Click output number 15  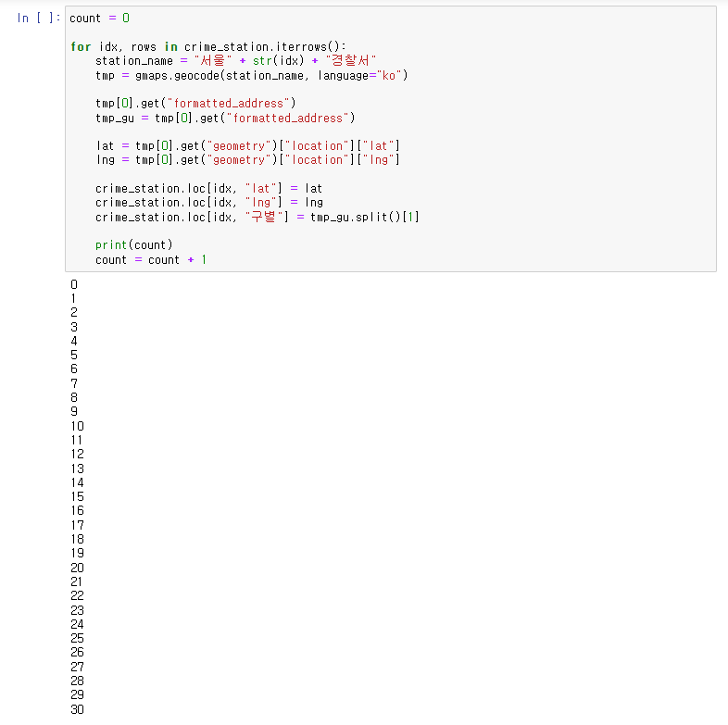click(77, 496)
